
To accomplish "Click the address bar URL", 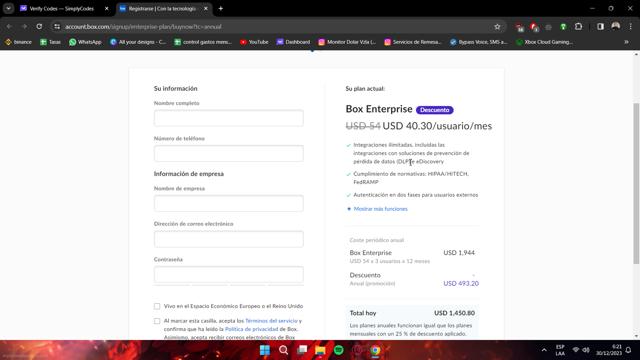I will [143, 27].
